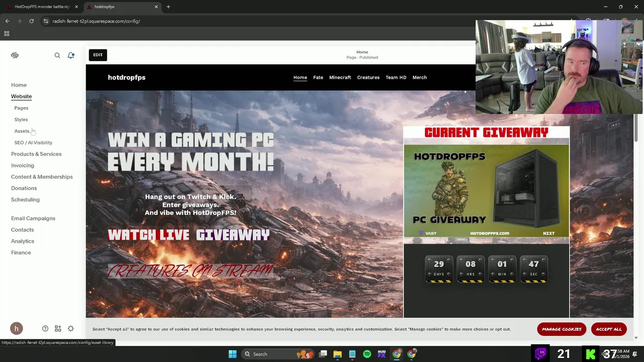The height and width of the screenshot is (362, 644).
Task: Click the WATCH LIVE button
Action: [148, 235]
